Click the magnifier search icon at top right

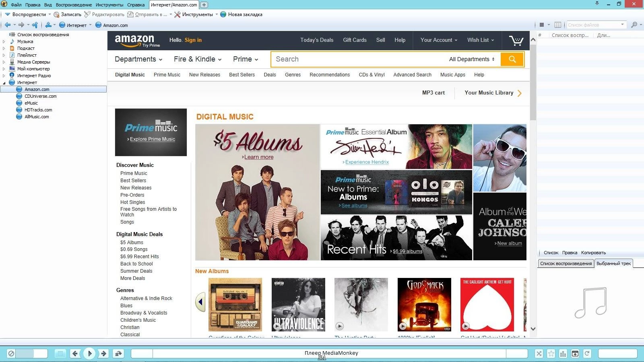tap(634, 25)
